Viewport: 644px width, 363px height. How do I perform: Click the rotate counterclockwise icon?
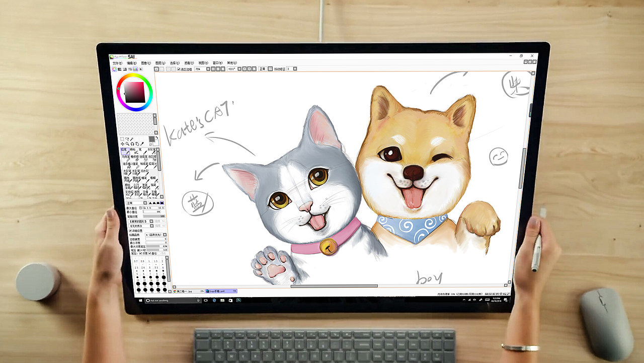pos(244,69)
